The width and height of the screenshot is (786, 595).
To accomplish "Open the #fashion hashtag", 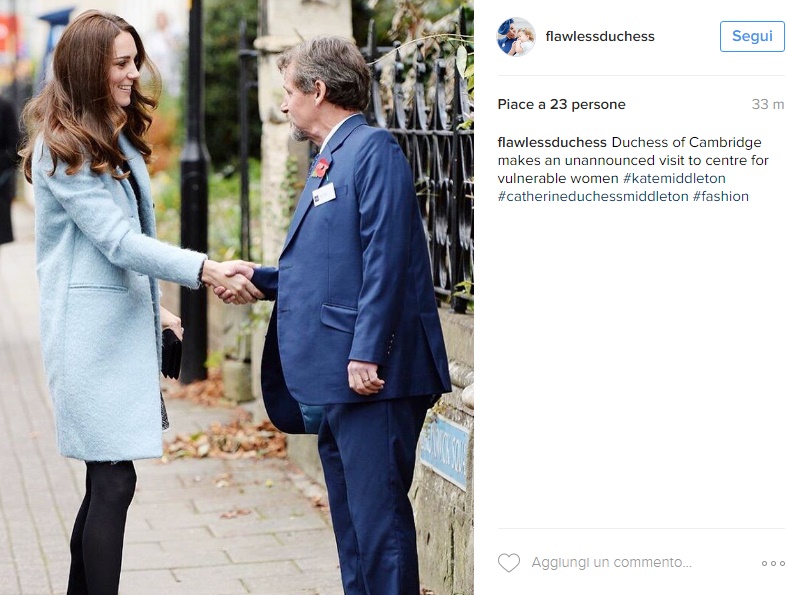I will (721, 196).
